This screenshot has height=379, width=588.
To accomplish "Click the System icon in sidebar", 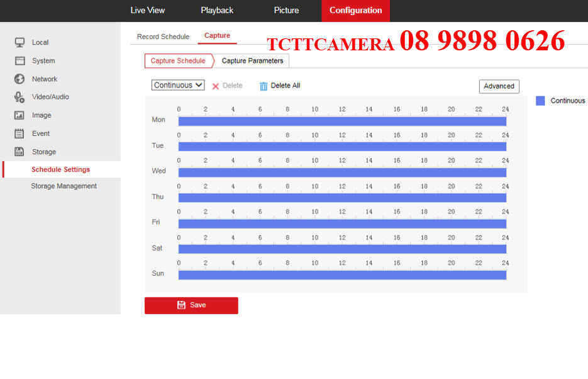I will pos(19,60).
